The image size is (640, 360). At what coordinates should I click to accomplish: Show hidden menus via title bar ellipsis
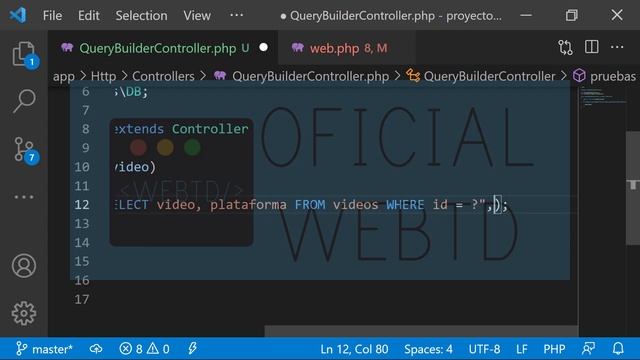tap(236, 16)
